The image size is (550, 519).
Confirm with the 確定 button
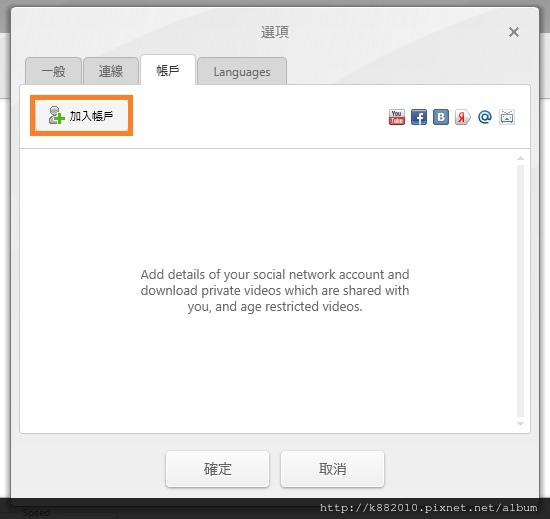pyautogui.click(x=217, y=469)
